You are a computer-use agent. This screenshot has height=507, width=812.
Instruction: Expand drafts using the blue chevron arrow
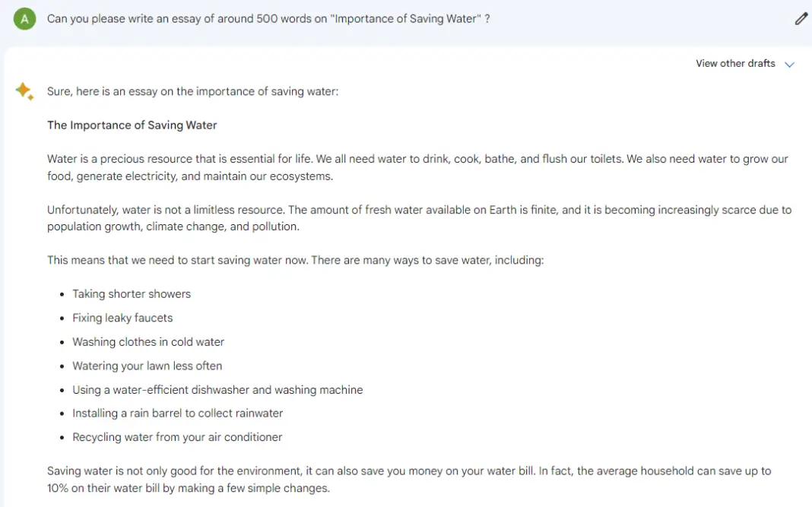click(790, 64)
